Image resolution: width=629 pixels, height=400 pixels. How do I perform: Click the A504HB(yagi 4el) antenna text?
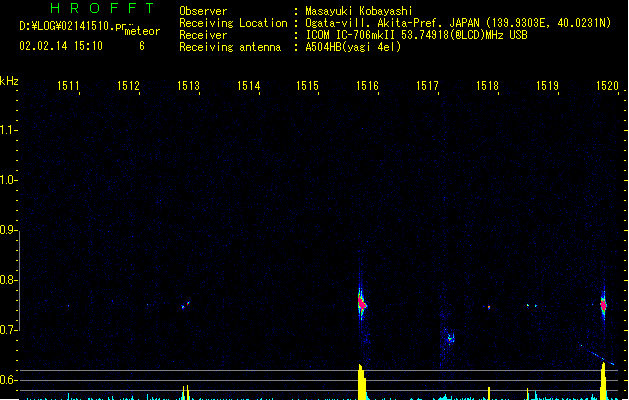pyautogui.click(x=353, y=47)
